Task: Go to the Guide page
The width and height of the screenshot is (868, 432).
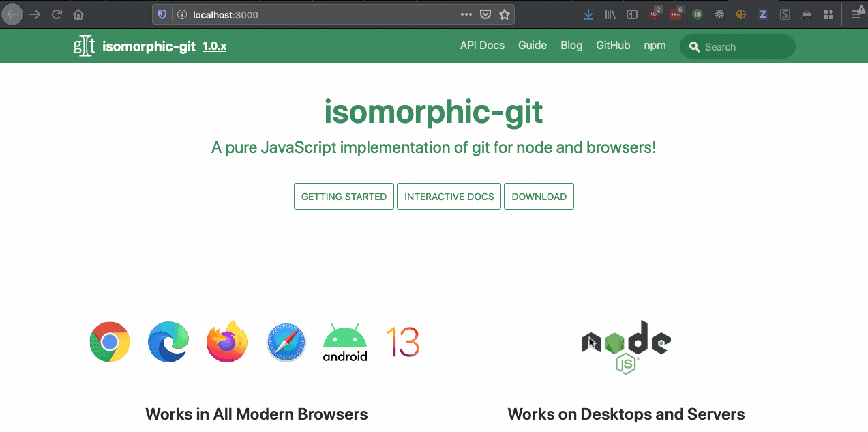Action: [533, 46]
